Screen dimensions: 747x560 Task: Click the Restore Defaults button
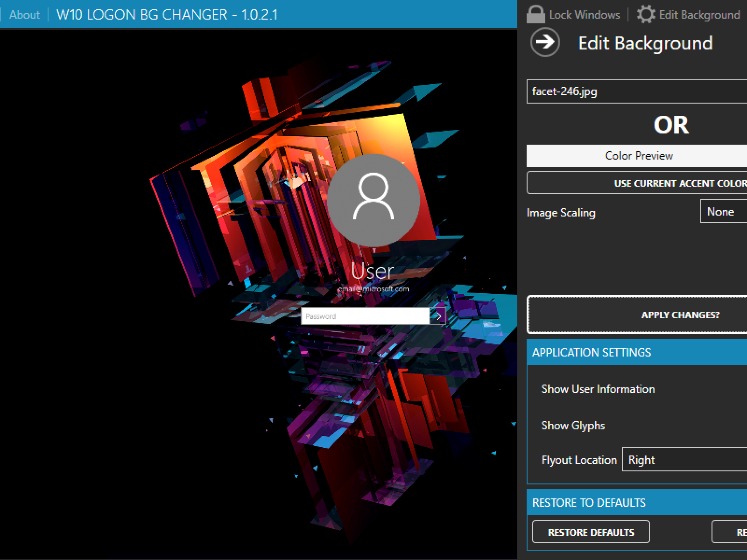(591, 532)
